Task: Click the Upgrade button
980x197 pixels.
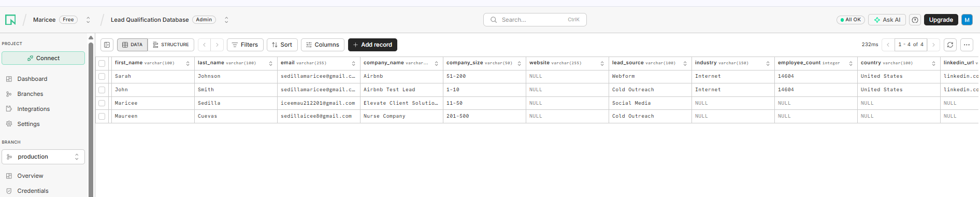Action: point(941,20)
